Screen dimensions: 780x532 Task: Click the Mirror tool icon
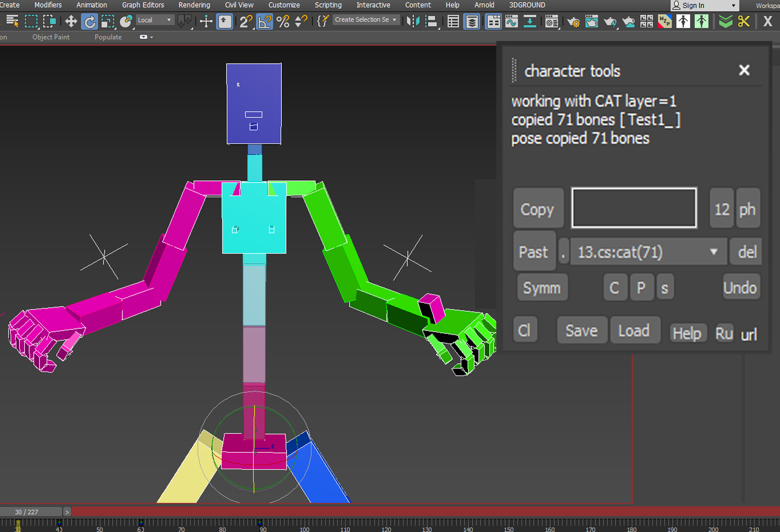point(413,21)
